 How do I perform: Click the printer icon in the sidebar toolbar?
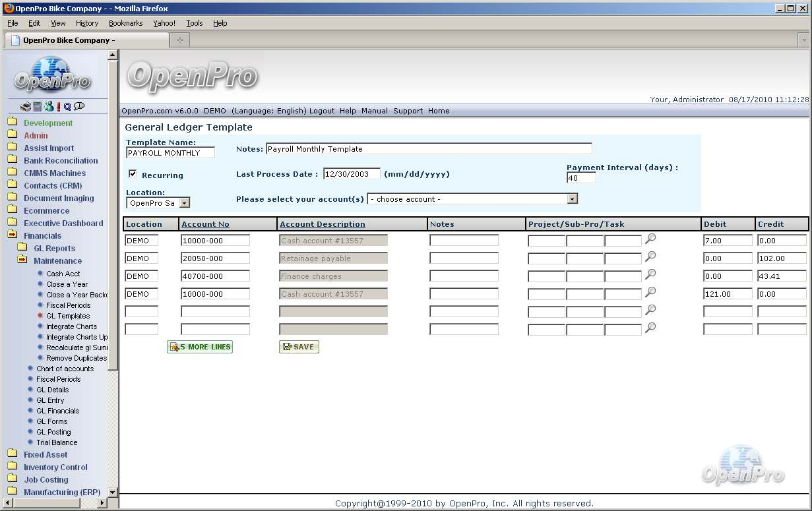[25, 107]
